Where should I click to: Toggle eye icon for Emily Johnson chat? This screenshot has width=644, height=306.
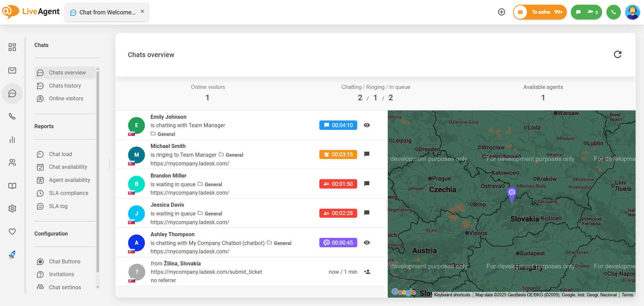367,125
